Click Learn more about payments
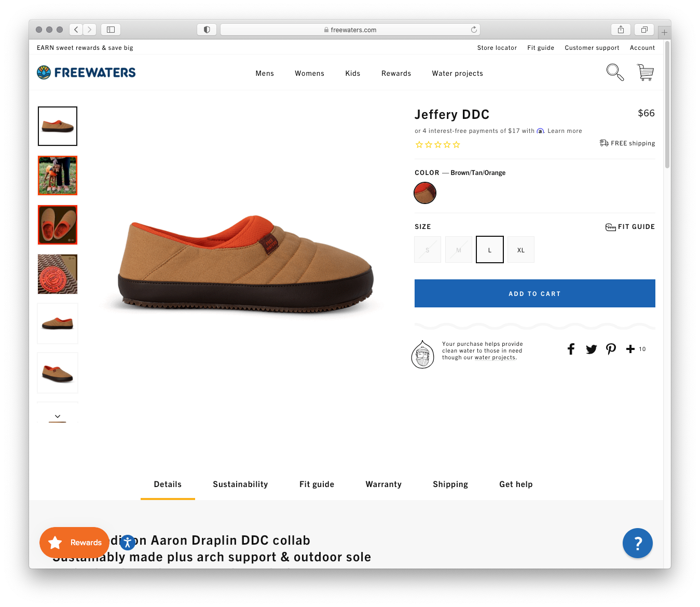This screenshot has height=607, width=700. [x=565, y=131]
